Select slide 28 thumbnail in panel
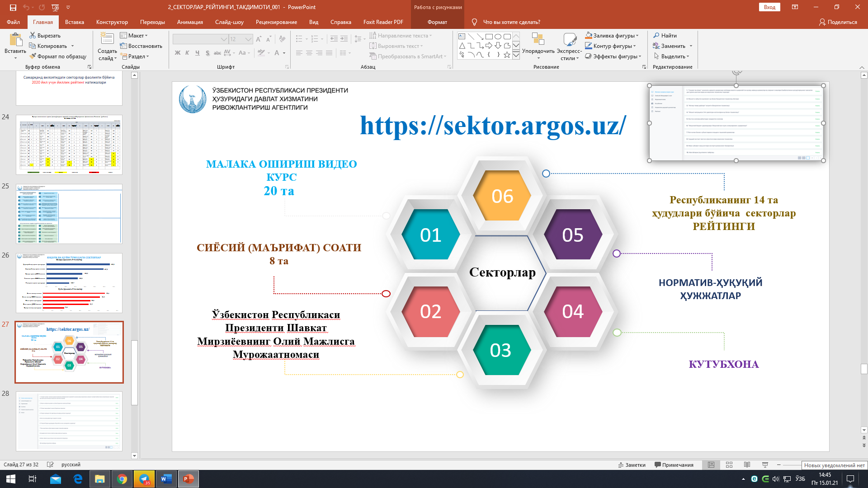This screenshot has height=488, width=868. 69,421
